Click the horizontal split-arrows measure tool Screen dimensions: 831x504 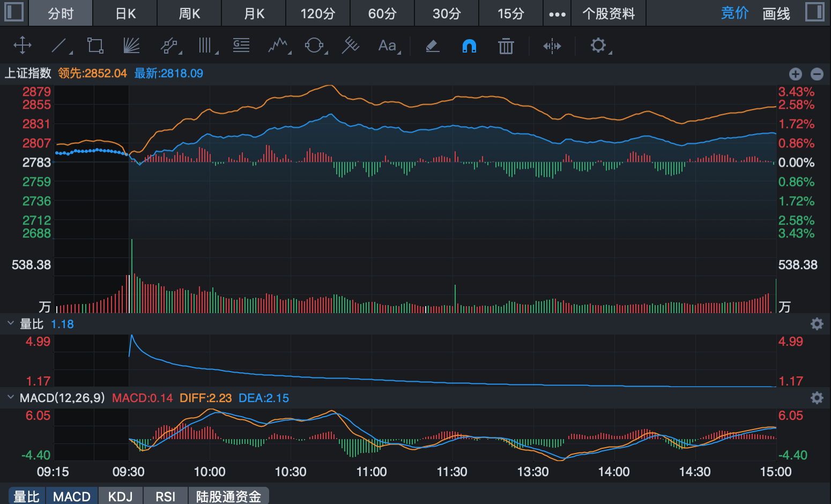pos(552,46)
